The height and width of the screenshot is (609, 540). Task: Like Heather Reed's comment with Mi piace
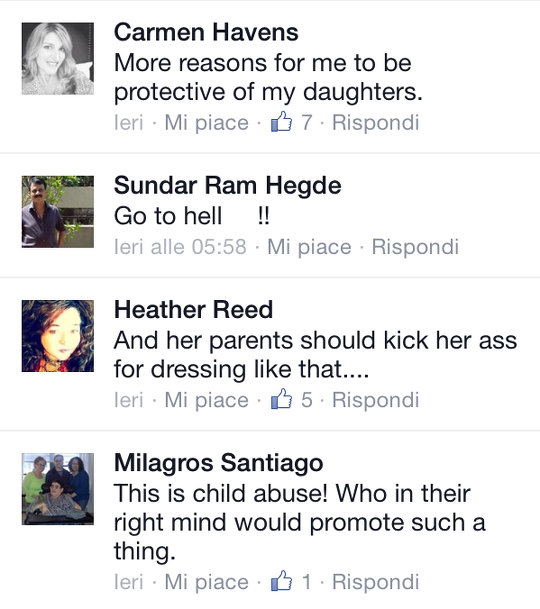206,400
